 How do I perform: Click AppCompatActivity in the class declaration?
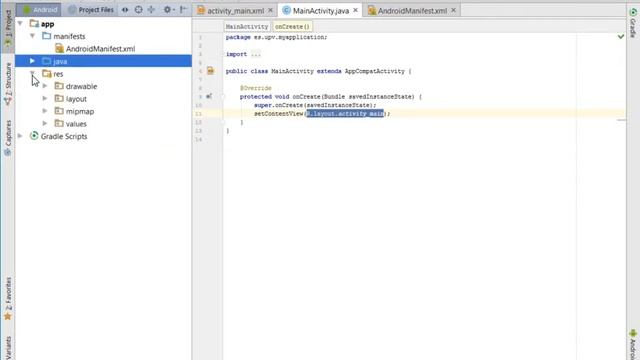coord(375,71)
